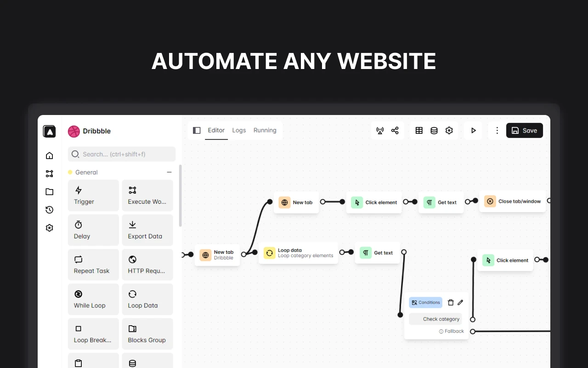Viewport: 588px width, 368px height.
Task: Save the workflow
Action: tap(525, 131)
